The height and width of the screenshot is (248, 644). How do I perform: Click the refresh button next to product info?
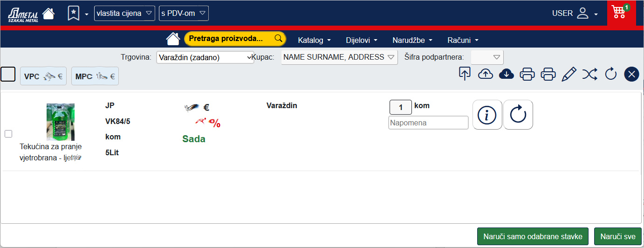tap(518, 115)
